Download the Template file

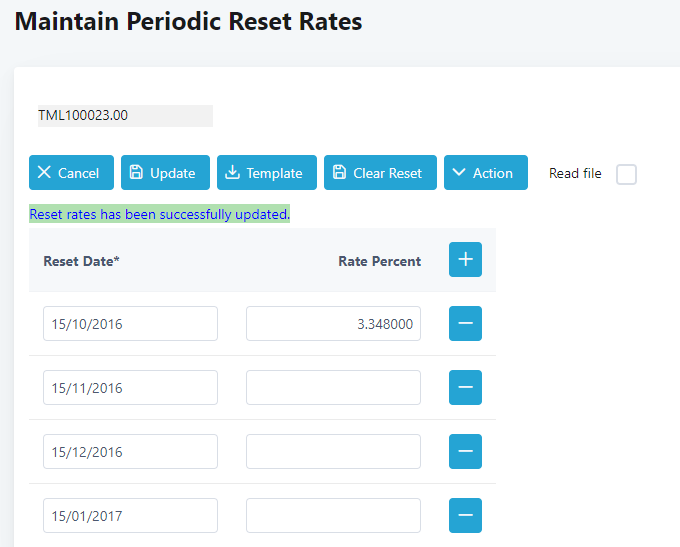click(x=266, y=173)
